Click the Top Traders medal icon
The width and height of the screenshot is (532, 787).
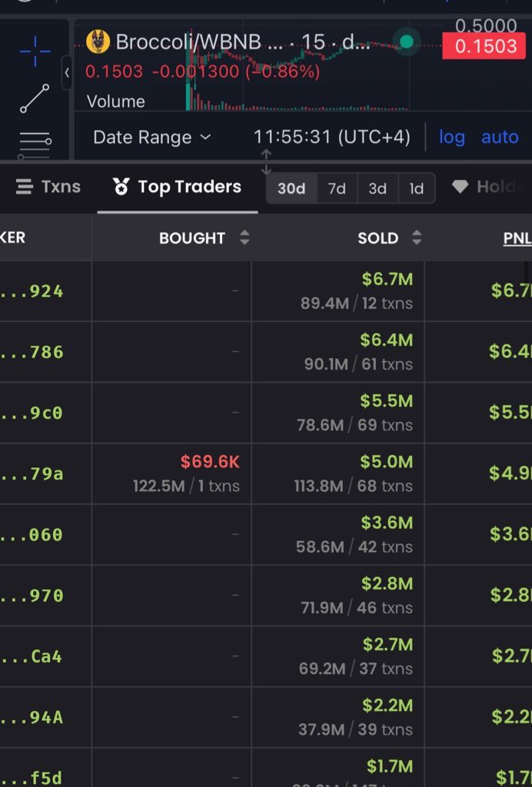[121, 187]
